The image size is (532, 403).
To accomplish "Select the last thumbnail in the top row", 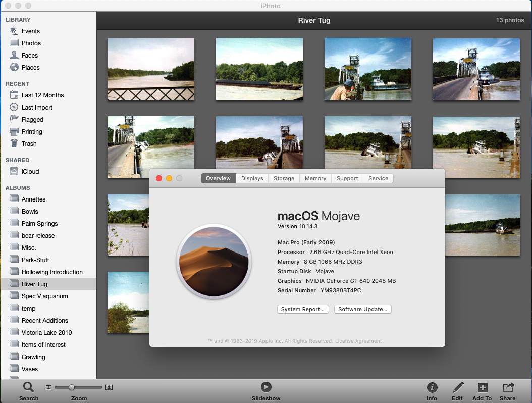I will (476, 69).
